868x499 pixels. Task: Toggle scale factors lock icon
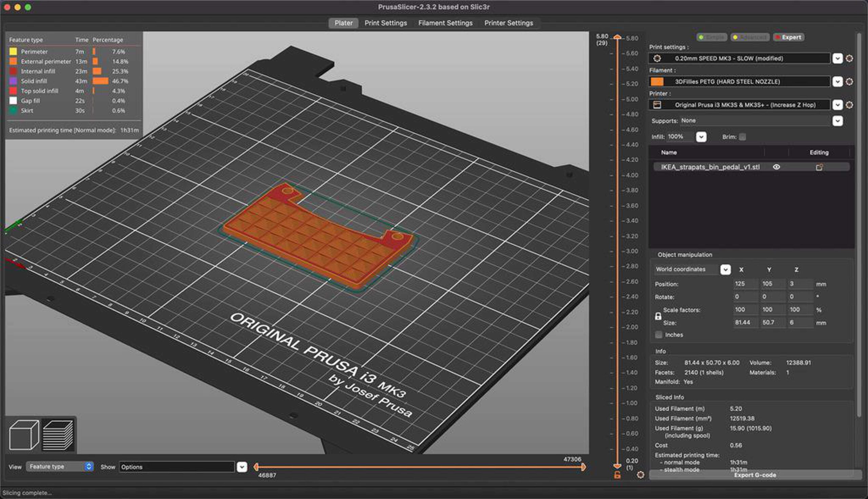[x=658, y=316]
